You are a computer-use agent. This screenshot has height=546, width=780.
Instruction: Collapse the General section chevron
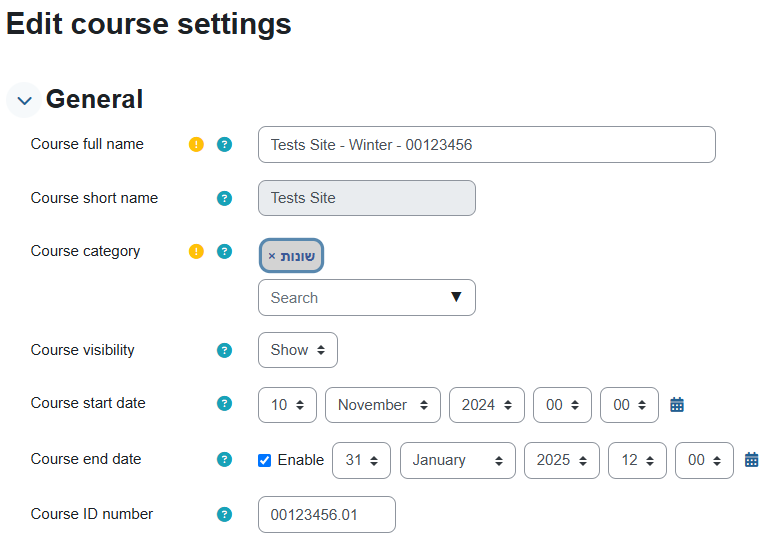[24, 100]
